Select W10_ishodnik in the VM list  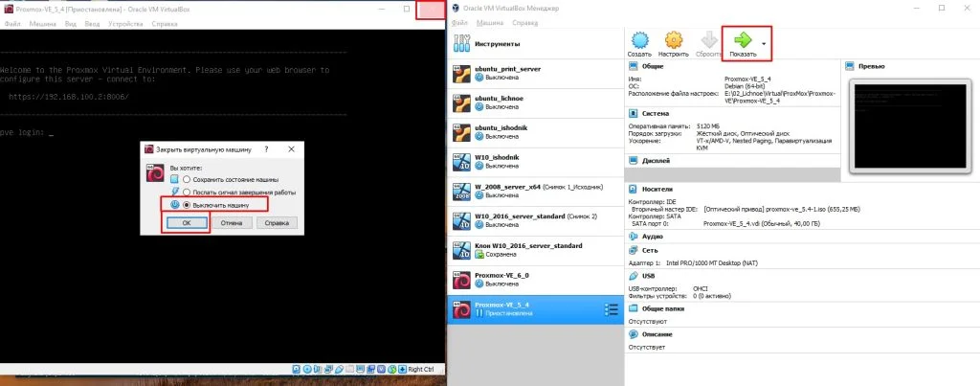coord(536,162)
